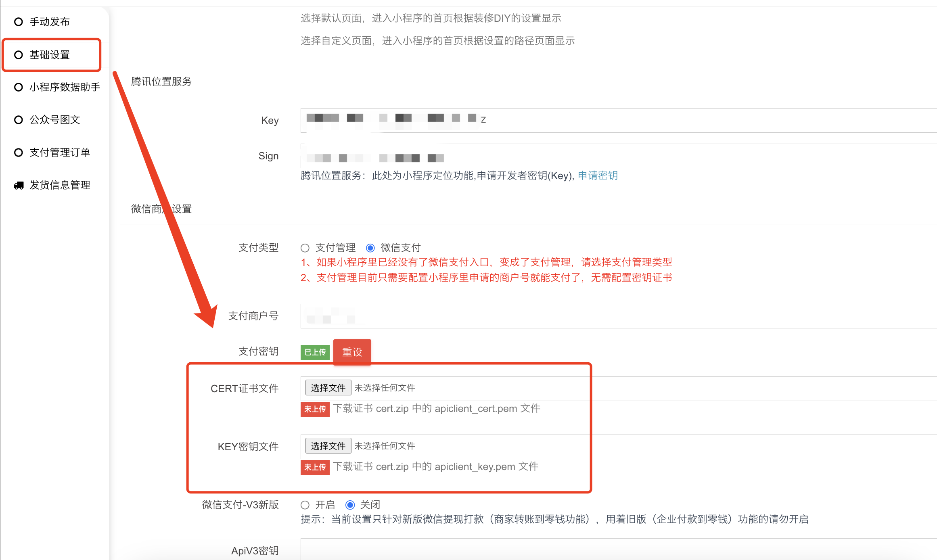The height and width of the screenshot is (560, 937).
Task: Click the red 未上传 badge under CERT证书文件
Action: coord(315,409)
